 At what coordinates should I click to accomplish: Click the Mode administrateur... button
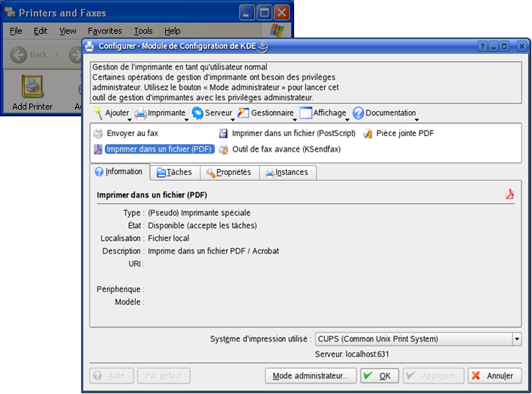(311, 376)
